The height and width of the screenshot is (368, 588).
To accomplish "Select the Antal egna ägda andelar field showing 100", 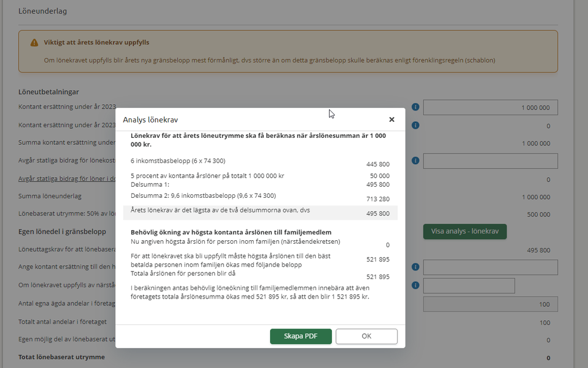I will pyautogui.click(x=490, y=304).
